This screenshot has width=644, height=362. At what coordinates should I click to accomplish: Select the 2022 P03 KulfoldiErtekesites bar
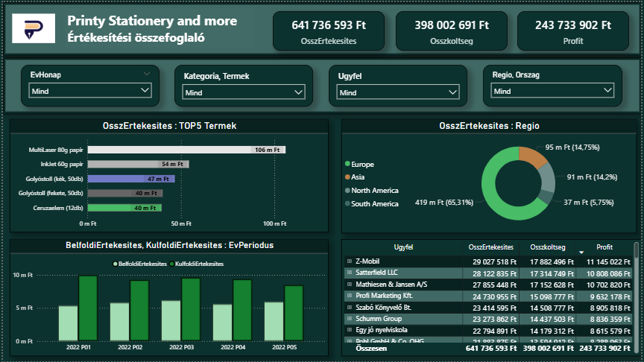point(191,309)
